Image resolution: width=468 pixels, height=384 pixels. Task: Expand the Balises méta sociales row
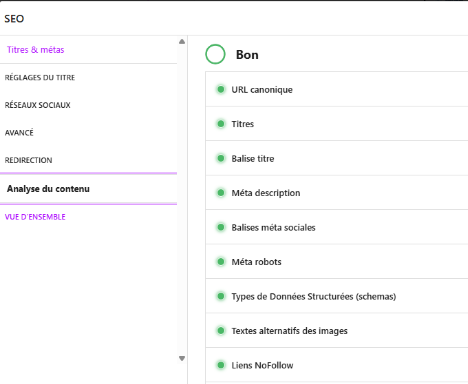coord(337,227)
